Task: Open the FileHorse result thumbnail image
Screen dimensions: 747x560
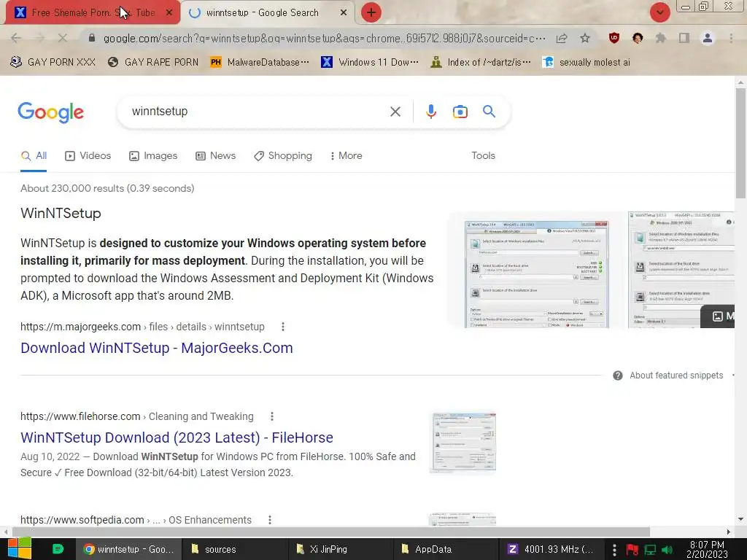Action: [x=462, y=443]
